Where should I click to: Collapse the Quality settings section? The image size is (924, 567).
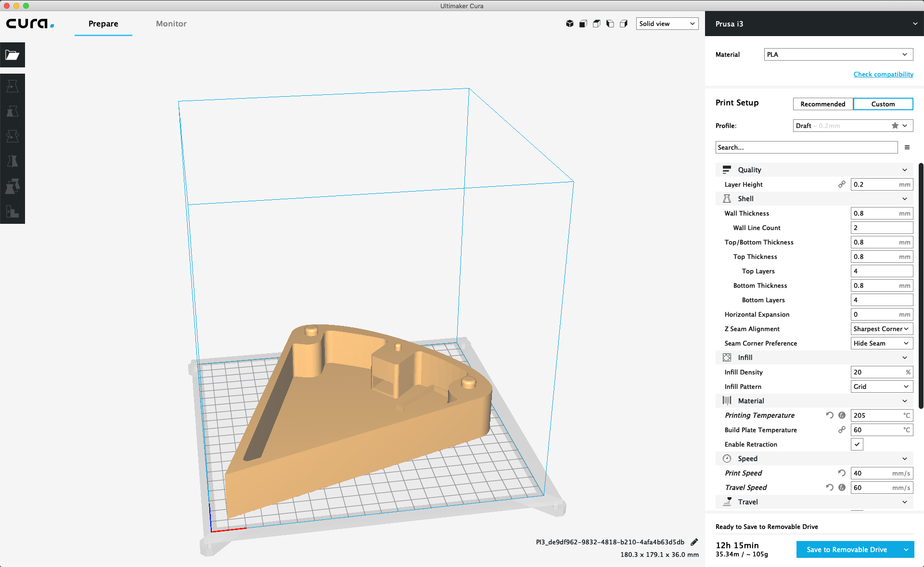814,170
